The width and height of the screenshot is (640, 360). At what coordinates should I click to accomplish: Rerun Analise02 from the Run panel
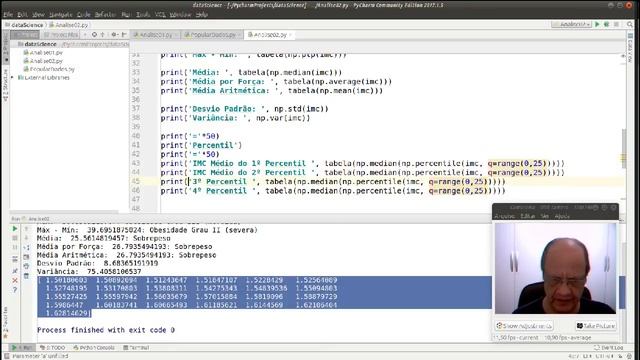click(x=15, y=229)
